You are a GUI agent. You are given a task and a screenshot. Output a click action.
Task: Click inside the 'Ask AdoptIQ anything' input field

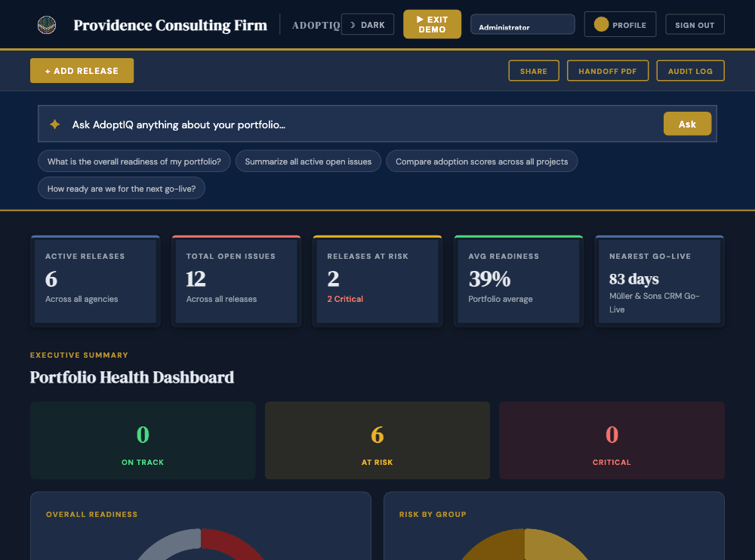[302, 123]
